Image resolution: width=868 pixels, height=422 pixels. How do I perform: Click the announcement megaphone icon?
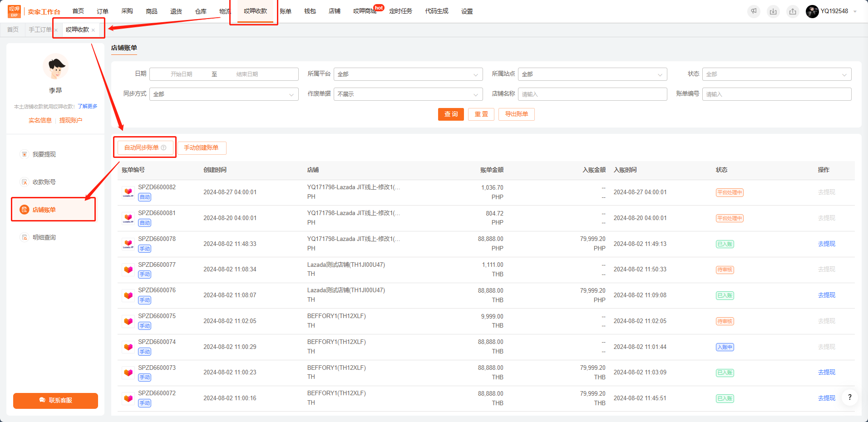[754, 11]
